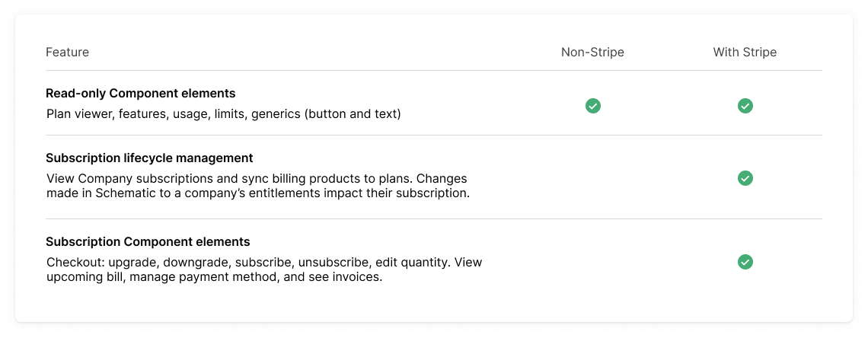Click Read-only Component elements With Stripe checkmark

click(745, 106)
